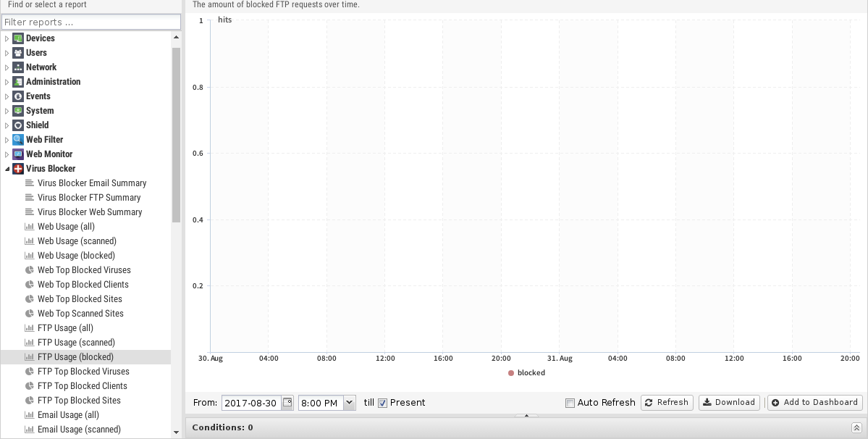This screenshot has height=439, width=868.
Task: Expand the Users tree node
Action: [7, 53]
